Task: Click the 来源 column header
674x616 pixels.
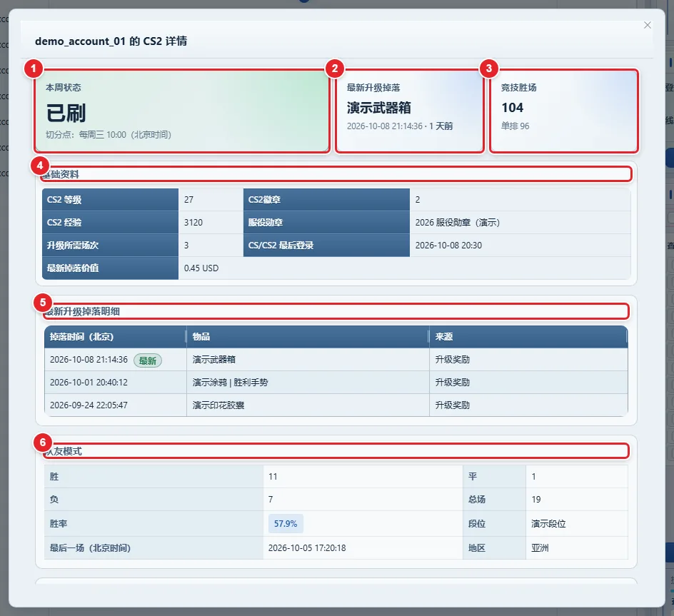Action: coord(528,337)
